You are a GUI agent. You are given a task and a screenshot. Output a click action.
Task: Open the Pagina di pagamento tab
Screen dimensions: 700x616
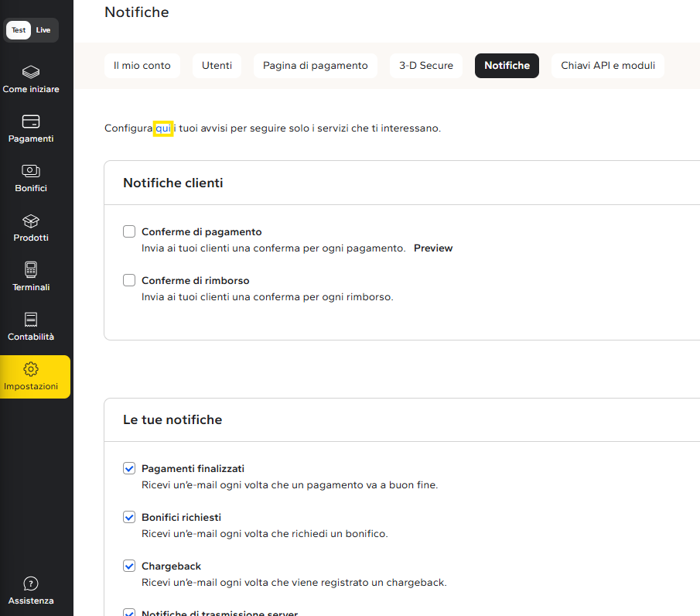[x=316, y=66]
